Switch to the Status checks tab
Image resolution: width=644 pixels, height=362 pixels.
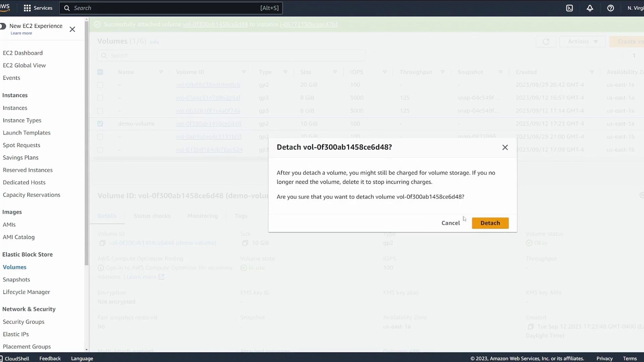tap(152, 216)
